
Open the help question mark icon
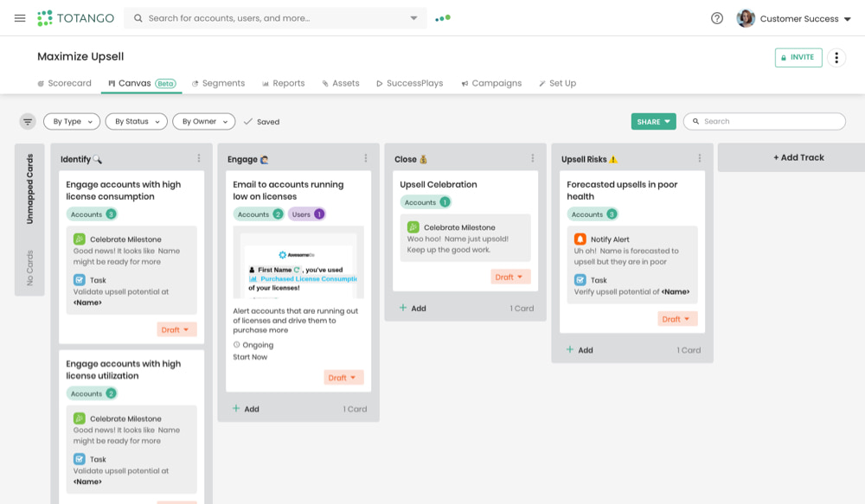click(716, 18)
